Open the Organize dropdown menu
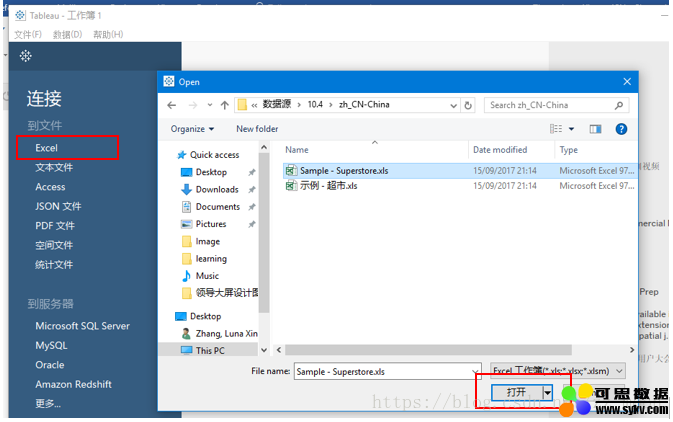The width and height of the screenshot is (673, 422). pyautogui.click(x=192, y=129)
